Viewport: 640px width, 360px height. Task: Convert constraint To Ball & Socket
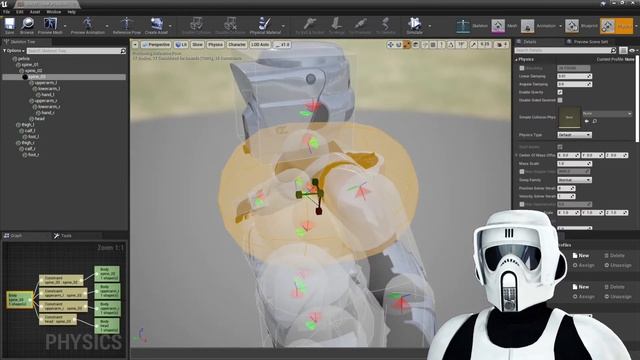click(x=310, y=24)
